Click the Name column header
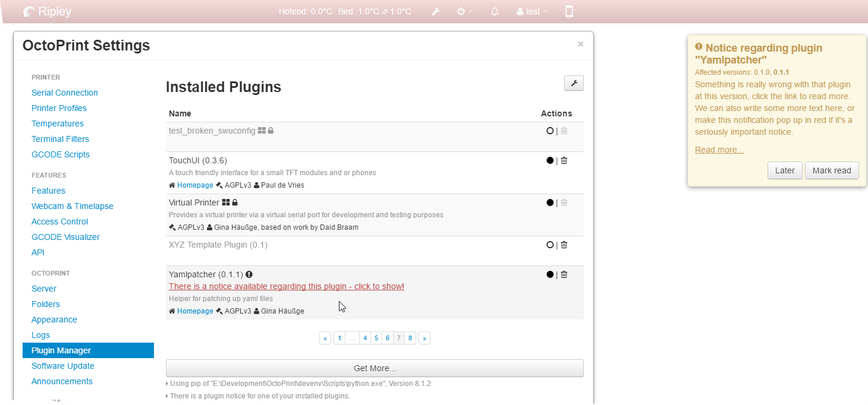The height and width of the screenshot is (405, 868). pos(180,113)
